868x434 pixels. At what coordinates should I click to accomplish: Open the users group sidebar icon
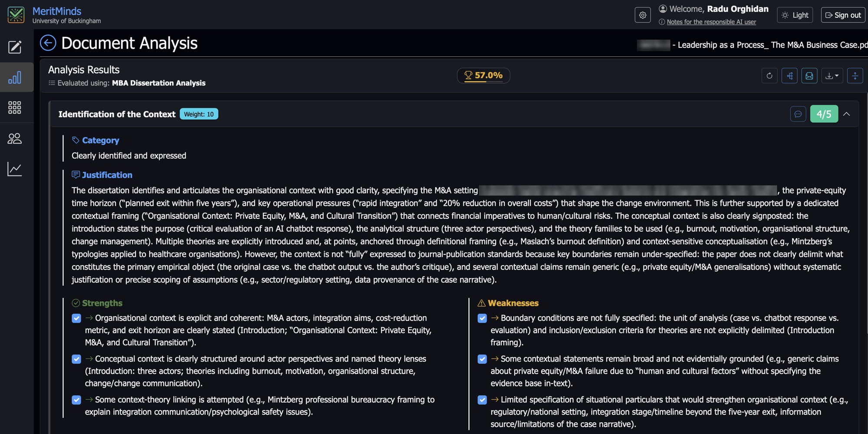[15, 138]
